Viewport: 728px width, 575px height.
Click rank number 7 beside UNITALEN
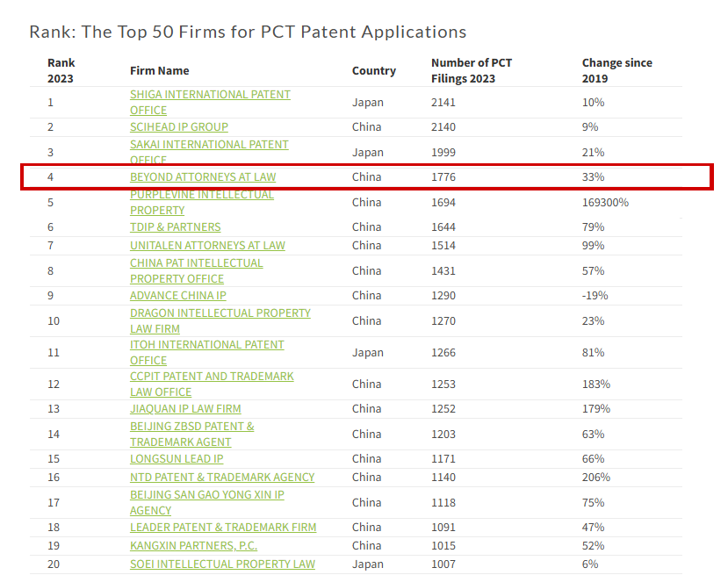click(x=51, y=246)
